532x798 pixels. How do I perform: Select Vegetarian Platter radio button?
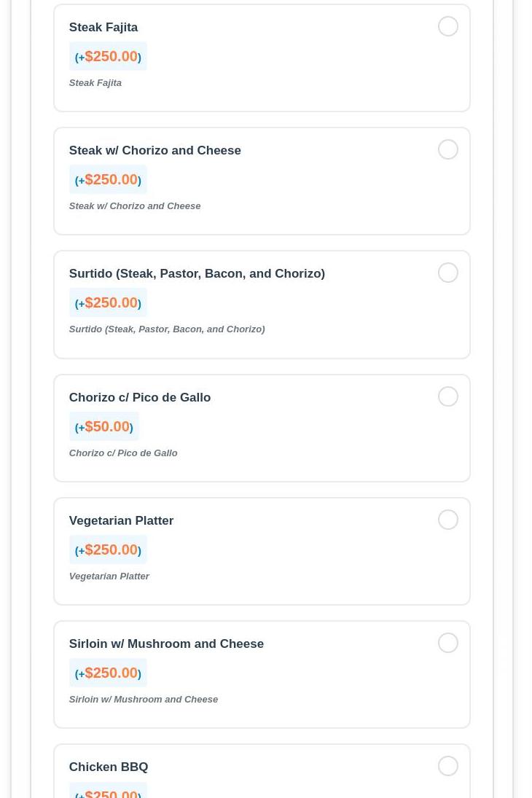click(448, 520)
